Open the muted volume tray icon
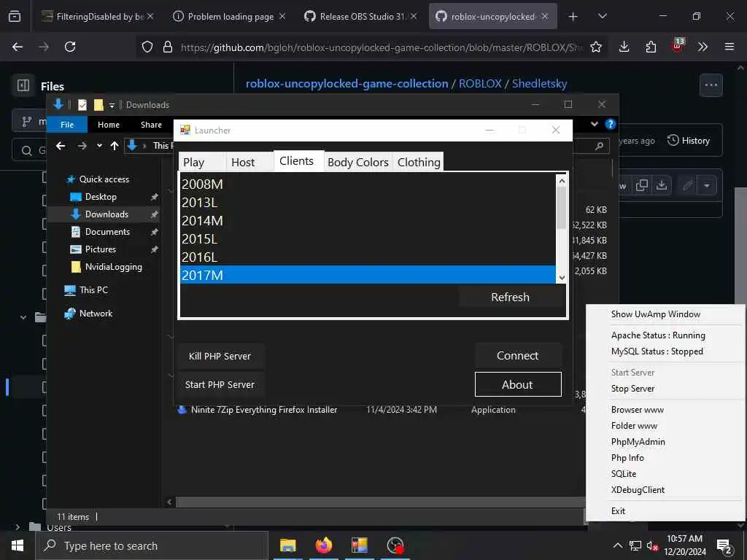 [x=653, y=545]
